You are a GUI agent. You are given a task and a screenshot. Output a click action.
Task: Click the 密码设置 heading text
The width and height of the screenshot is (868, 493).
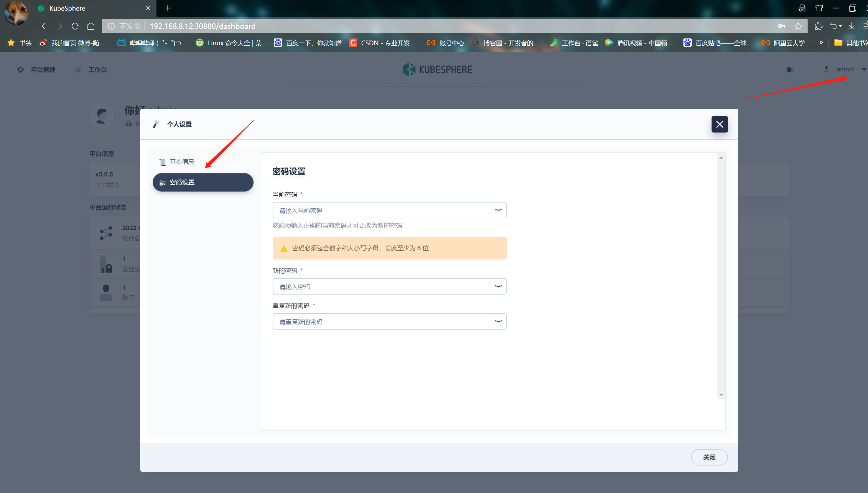pyautogui.click(x=289, y=171)
